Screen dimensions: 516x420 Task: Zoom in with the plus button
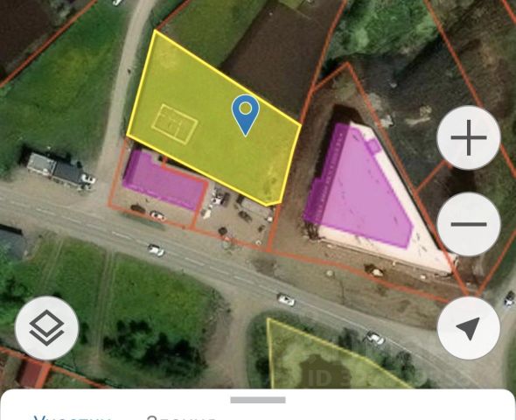pyautogui.click(x=469, y=137)
